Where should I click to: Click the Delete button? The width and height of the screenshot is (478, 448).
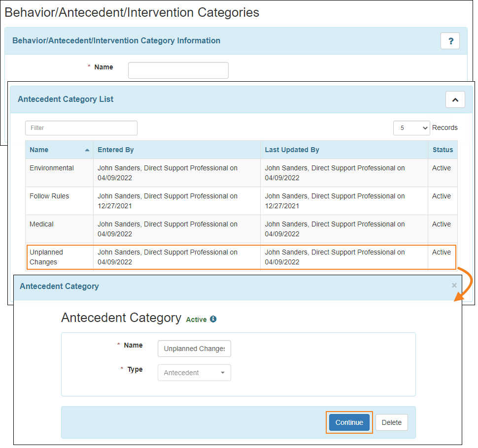click(x=391, y=422)
